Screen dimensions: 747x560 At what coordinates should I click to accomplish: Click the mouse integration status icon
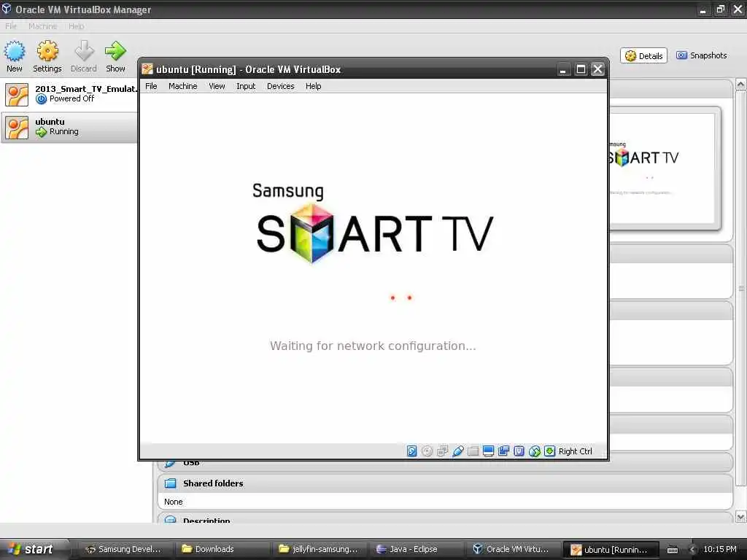[x=535, y=451]
